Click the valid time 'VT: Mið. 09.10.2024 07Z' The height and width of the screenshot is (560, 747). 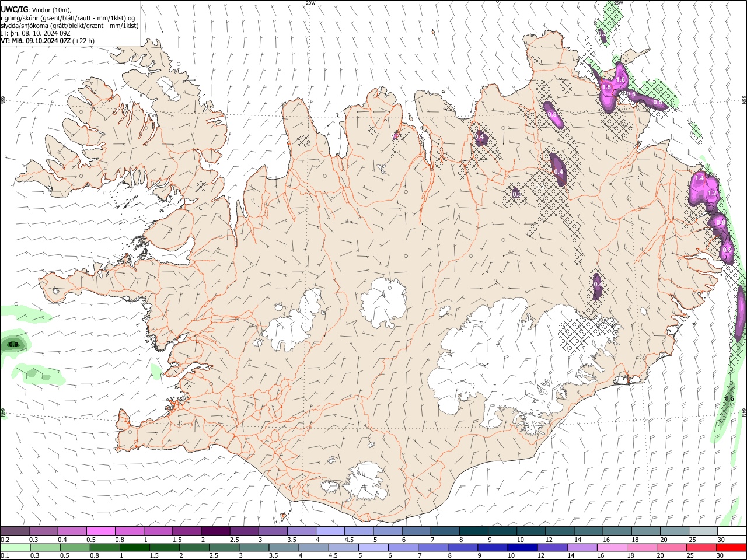[36, 41]
